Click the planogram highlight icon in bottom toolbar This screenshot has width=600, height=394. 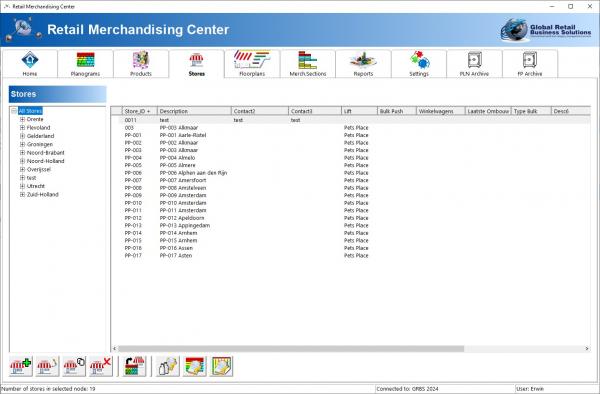tap(194, 366)
